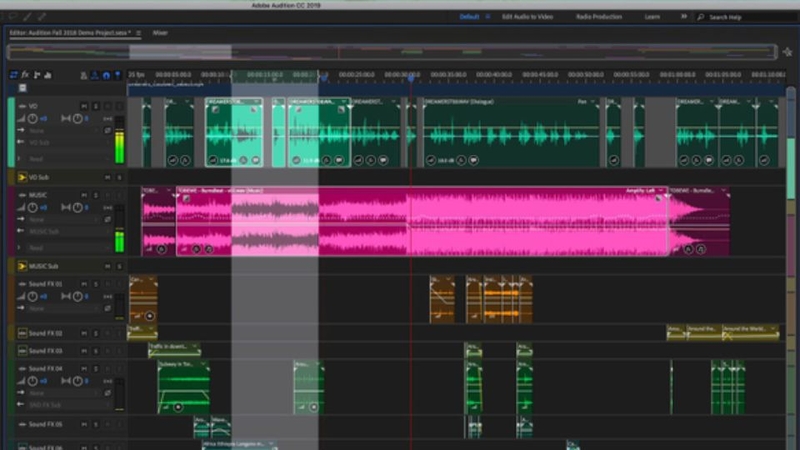Click the Search Help field

(747, 17)
